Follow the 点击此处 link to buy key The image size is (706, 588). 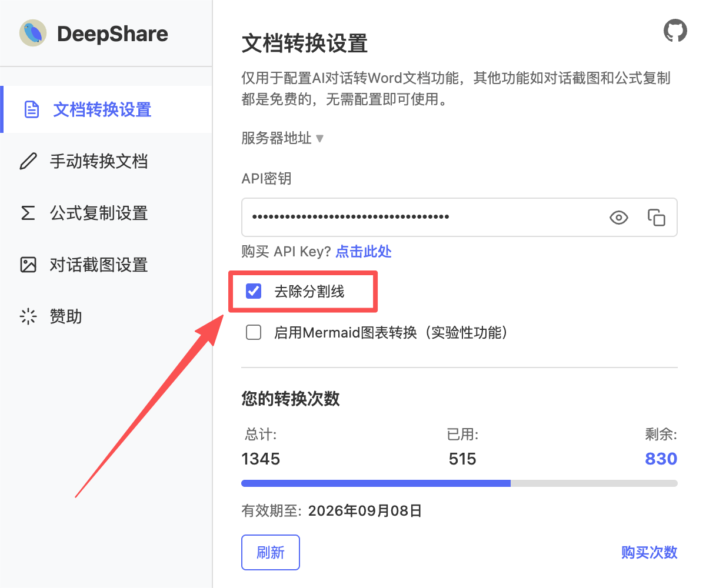tap(363, 252)
